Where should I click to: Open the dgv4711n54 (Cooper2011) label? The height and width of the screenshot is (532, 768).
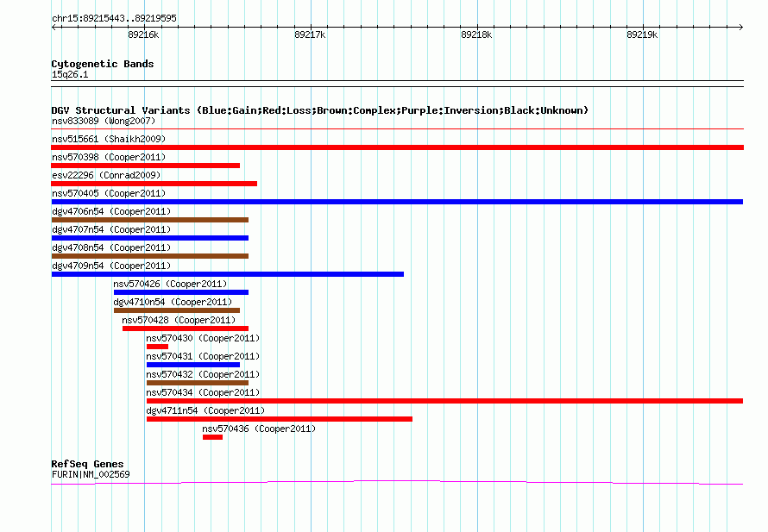coord(205,410)
